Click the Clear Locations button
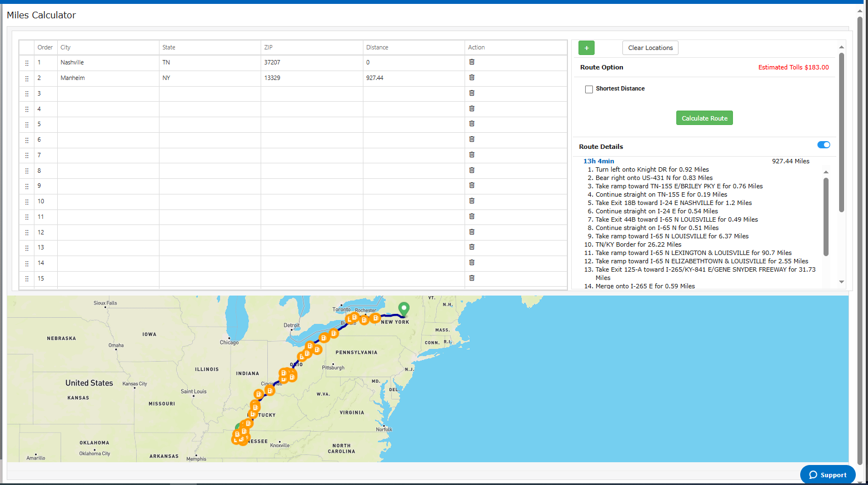 coord(650,48)
